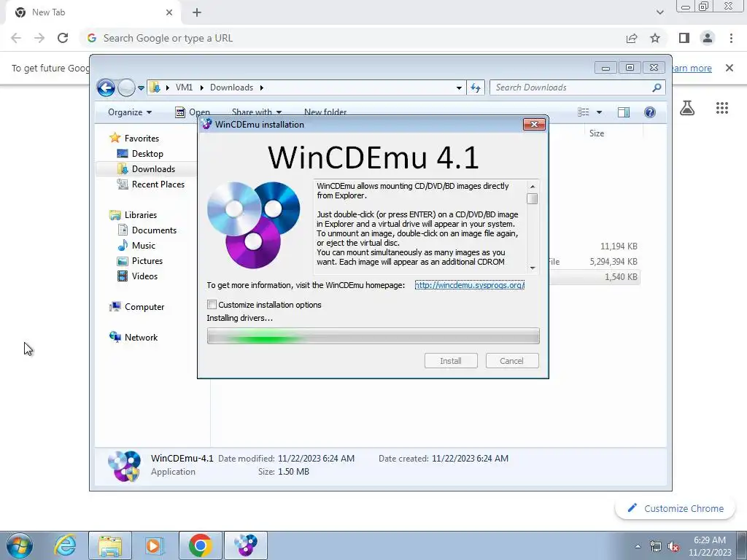
Task: Open Explorer recent pages dropdown arrow
Action: click(x=141, y=88)
